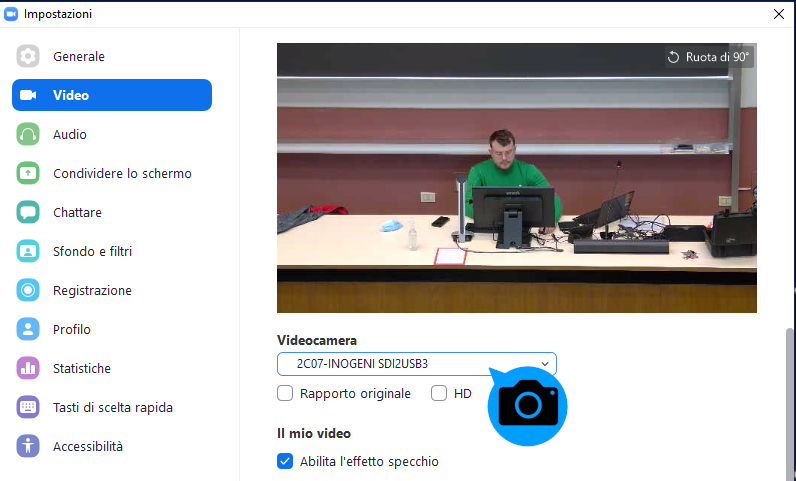This screenshot has width=796, height=481.
Task: Switch to Chattare settings
Action: pos(112,212)
